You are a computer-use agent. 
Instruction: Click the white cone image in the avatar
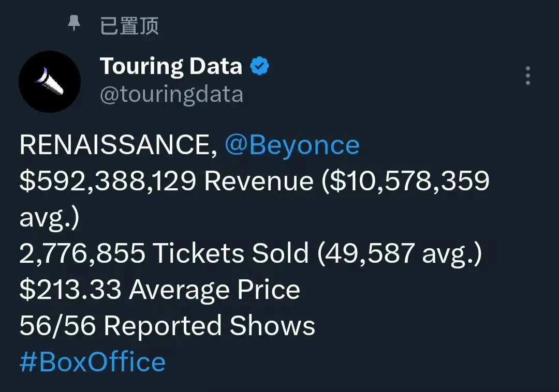(50, 81)
